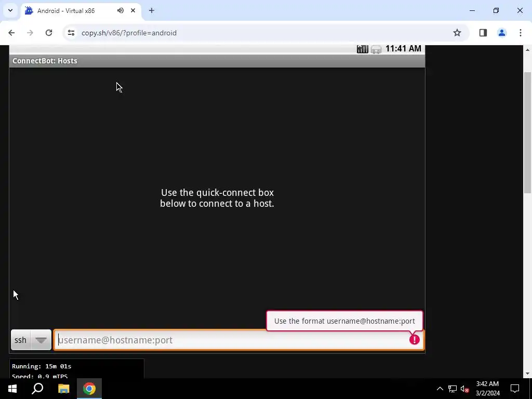The height and width of the screenshot is (399, 532).
Task: Reload the page
Action: point(49,33)
